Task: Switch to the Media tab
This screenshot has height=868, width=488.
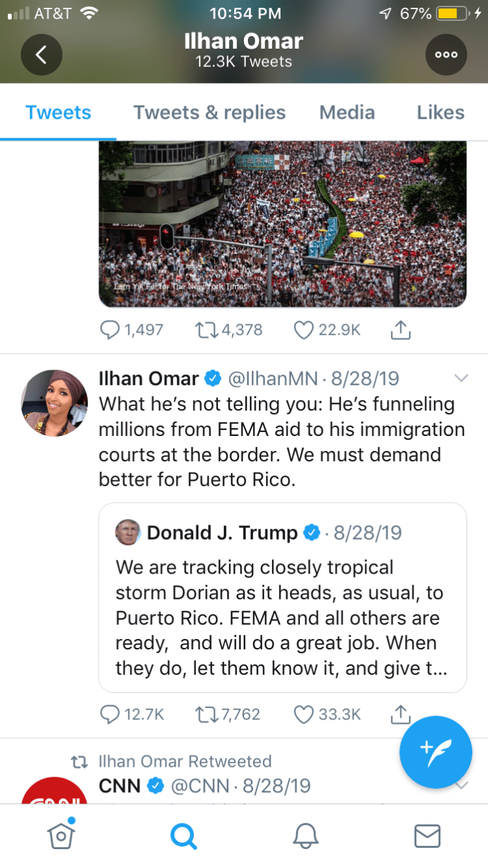Action: pos(347,113)
